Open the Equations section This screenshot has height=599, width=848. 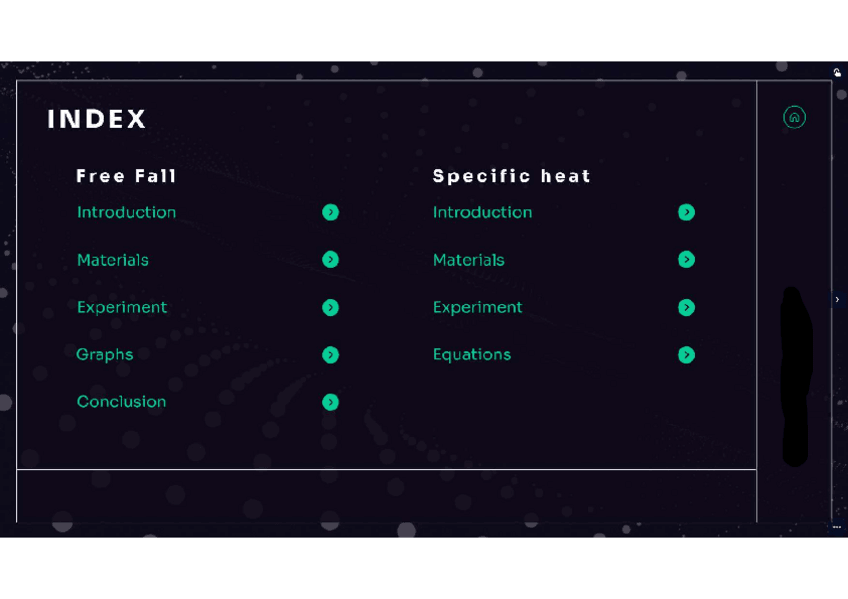[471, 354]
